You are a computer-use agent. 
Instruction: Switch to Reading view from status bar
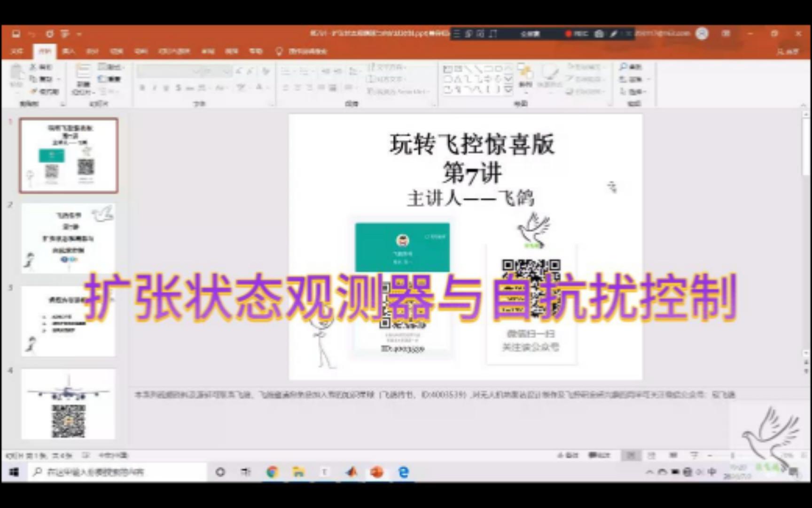pyautogui.click(x=673, y=455)
